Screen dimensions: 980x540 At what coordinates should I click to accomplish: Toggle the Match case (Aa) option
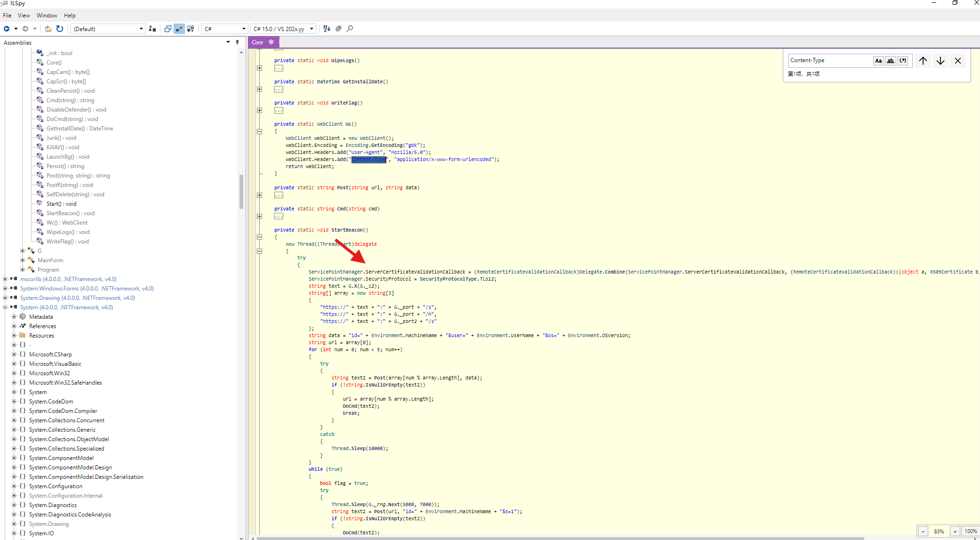[x=878, y=61]
